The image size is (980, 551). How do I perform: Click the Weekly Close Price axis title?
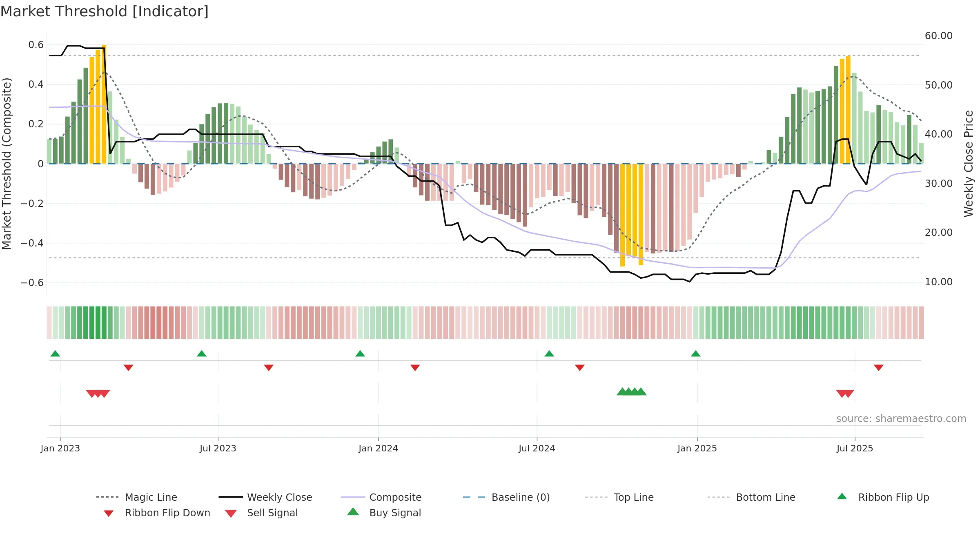[969, 164]
